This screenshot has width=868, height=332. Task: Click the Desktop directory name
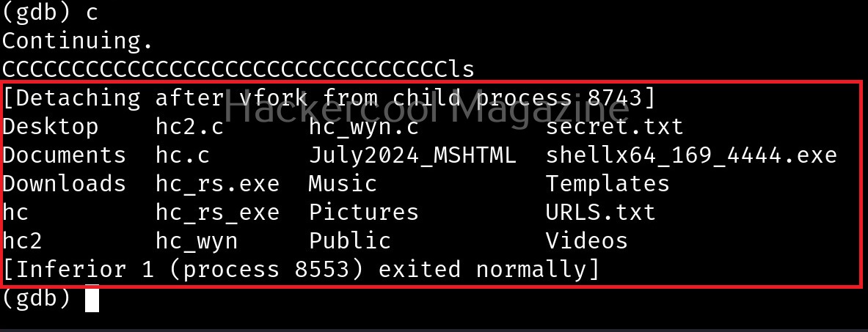click(x=50, y=126)
